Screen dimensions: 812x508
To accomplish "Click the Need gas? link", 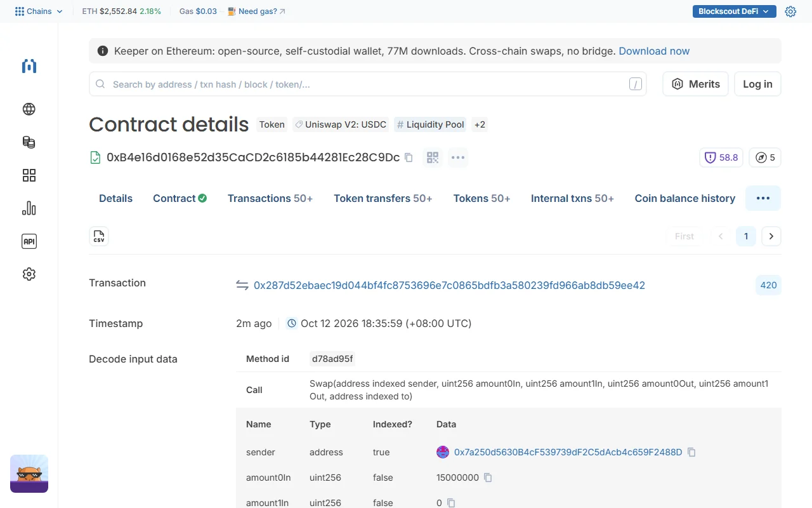I will point(256,11).
